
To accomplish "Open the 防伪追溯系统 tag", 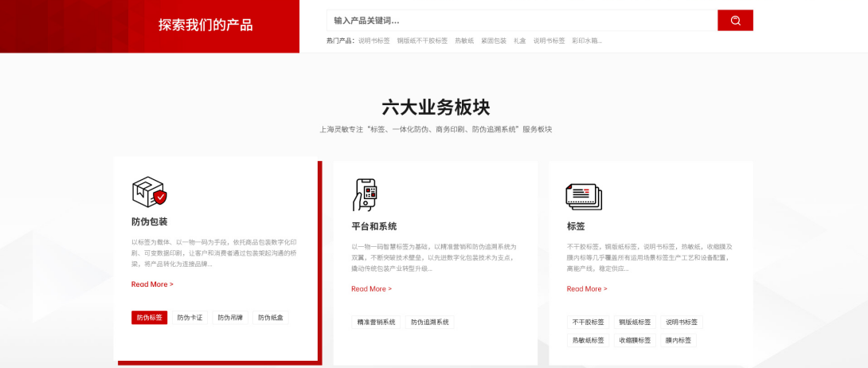I will [x=430, y=323].
